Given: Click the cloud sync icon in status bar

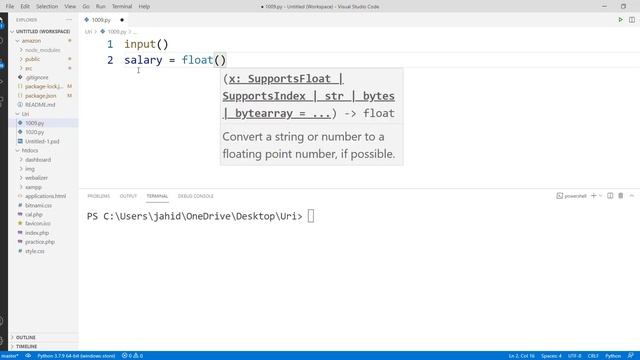Looking at the screenshot, I should (x=28, y=356).
